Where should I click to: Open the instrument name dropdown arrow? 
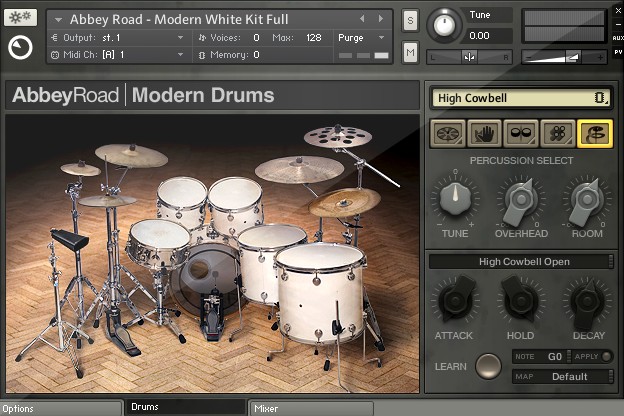tap(58, 20)
